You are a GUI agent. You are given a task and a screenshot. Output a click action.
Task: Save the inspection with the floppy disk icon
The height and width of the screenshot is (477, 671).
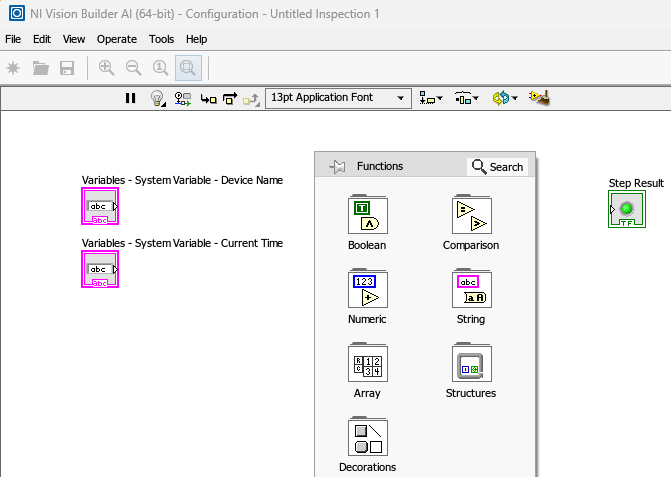click(x=67, y=68)
